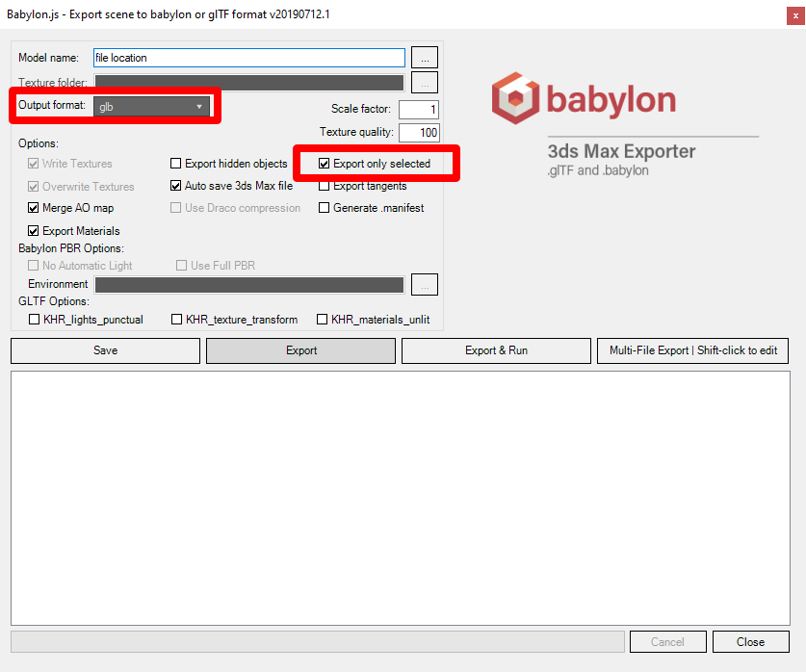The image size is (806, 672).
Task: Browse for the Environment file
Action: (425, 285)
